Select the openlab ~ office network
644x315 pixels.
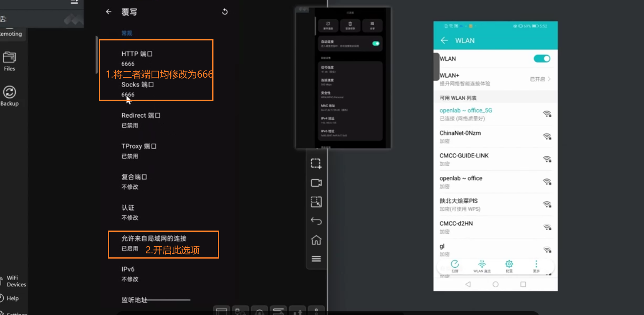[x=495, y=182]
